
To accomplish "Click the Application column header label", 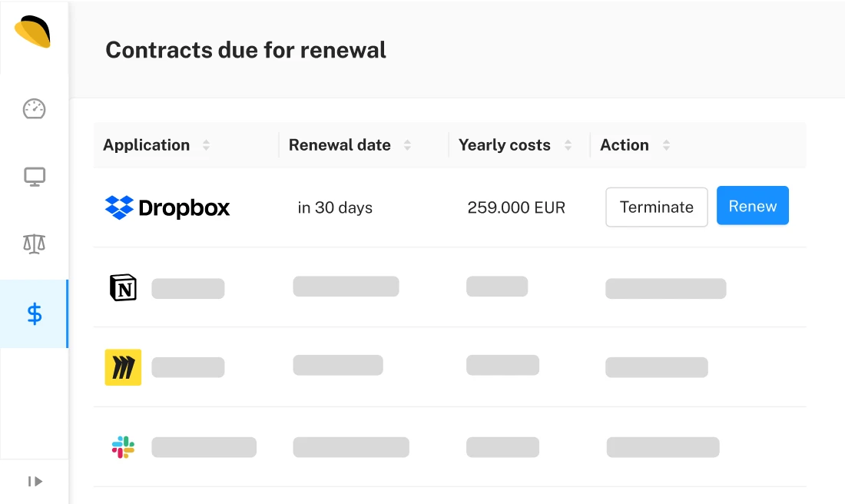I will 146,145.
